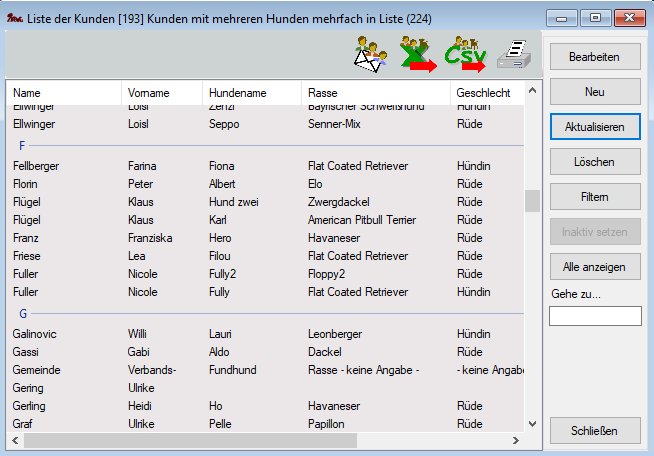
Task: Click the vertical scrollbar down arrow
Action: coord(532,424)
